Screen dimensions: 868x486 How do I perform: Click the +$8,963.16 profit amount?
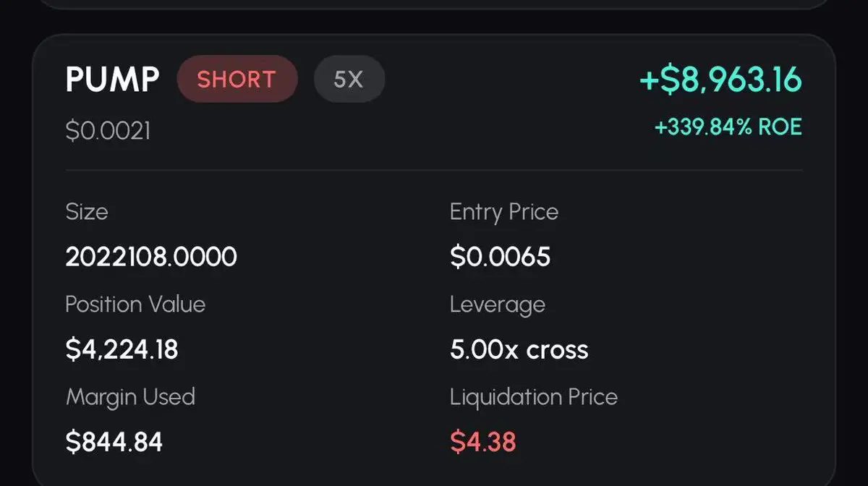(x=720, y=80)
